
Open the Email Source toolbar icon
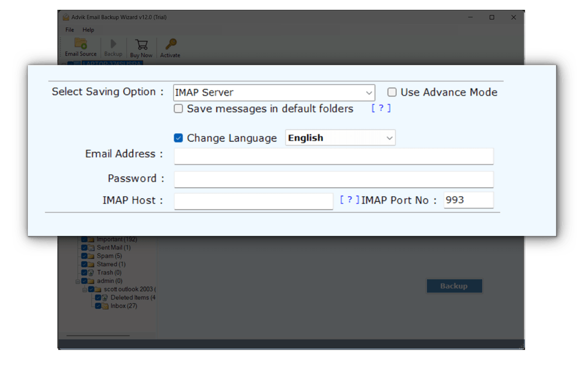pyautogui.click(x=80, y=43)
